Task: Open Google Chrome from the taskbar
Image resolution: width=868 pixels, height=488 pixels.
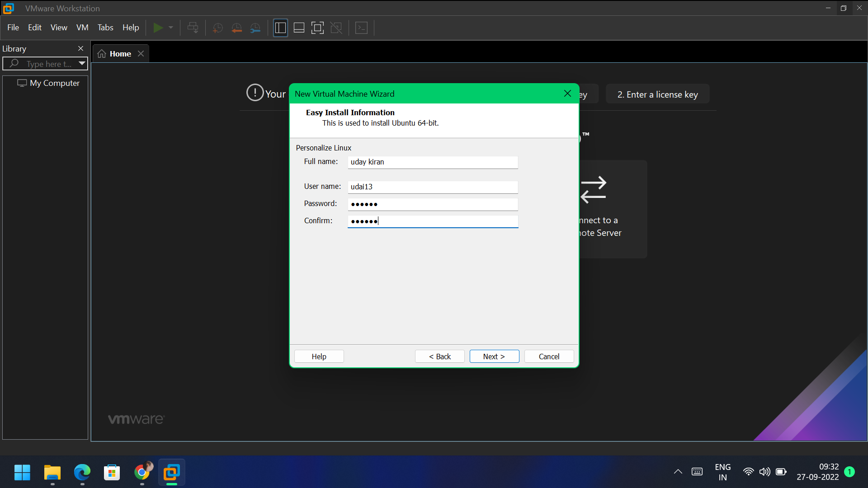Action: point(142,473)
